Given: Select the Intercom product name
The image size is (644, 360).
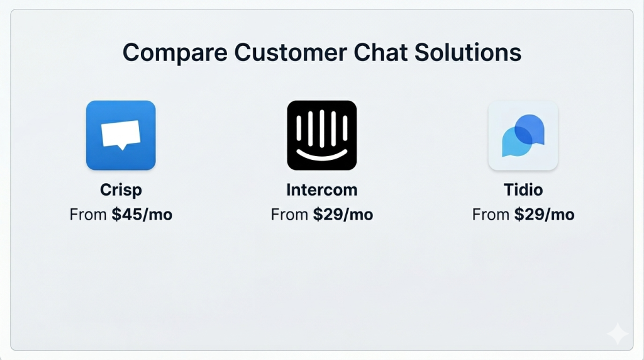Looking at the screenshot, I should (x=321, y=189).
